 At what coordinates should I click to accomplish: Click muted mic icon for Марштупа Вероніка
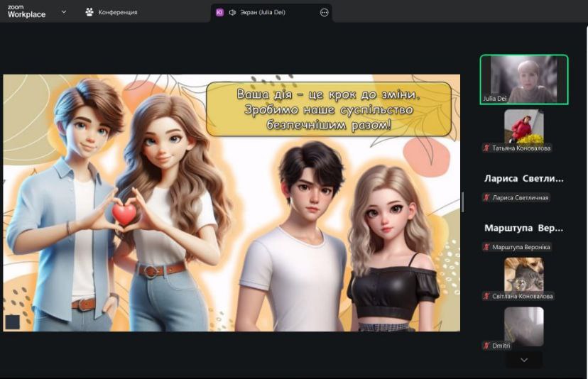(486, 247)
